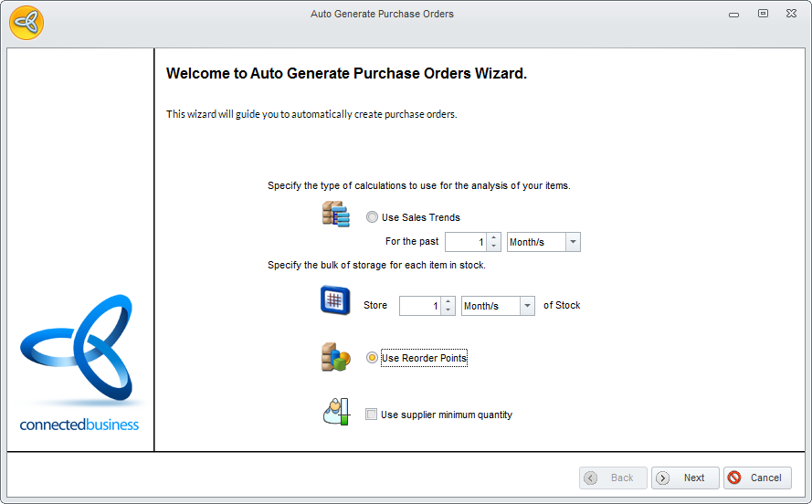Open the For the past Month/s dropdown
This screenshot has height=504, width=812.
point(573,242)
